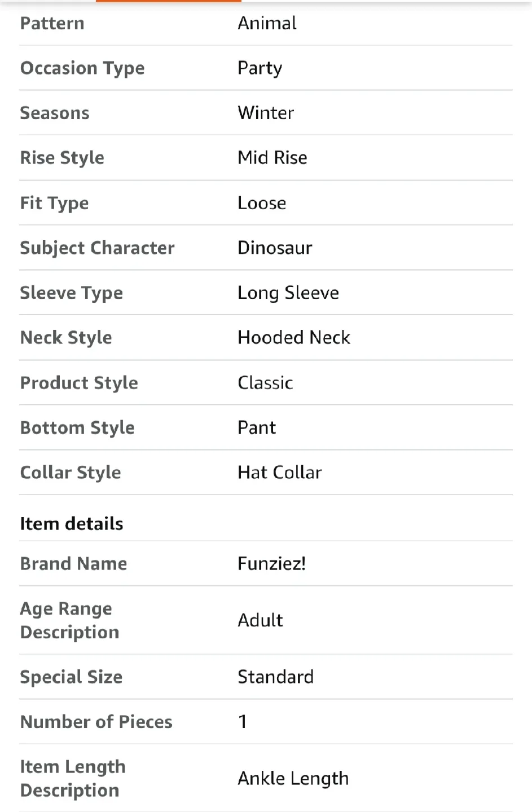Select the Dinosaur subject character value
Screen dimensions: 532x812
[275, 248]
